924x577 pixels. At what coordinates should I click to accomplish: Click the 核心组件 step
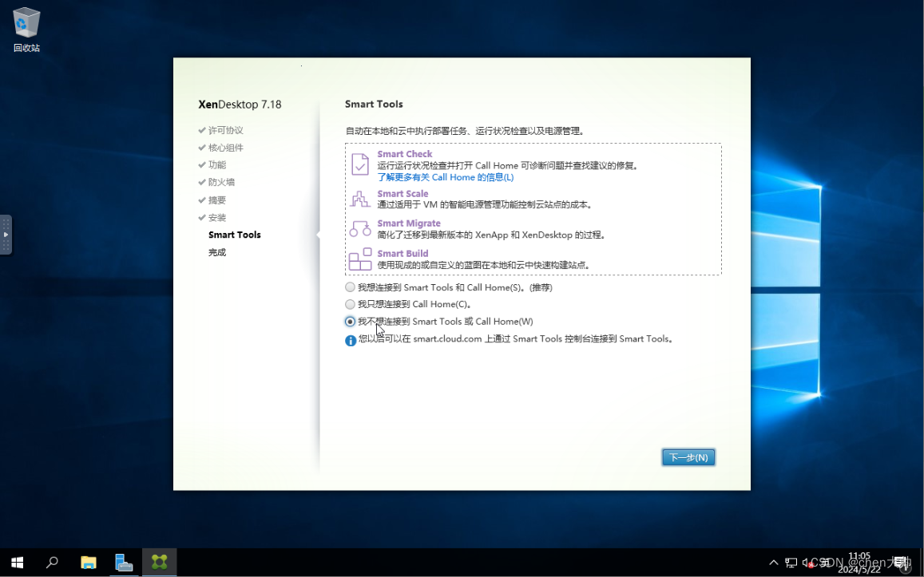coord(226,147)
